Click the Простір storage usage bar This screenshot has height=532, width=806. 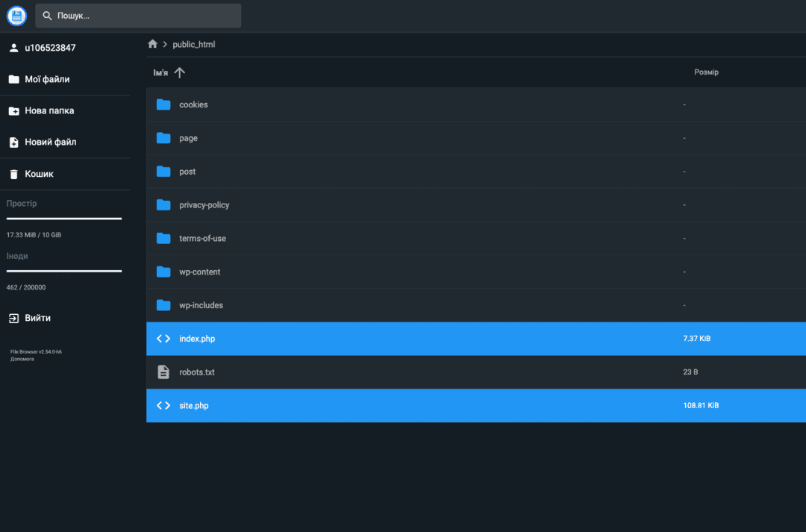pos(64,219)
